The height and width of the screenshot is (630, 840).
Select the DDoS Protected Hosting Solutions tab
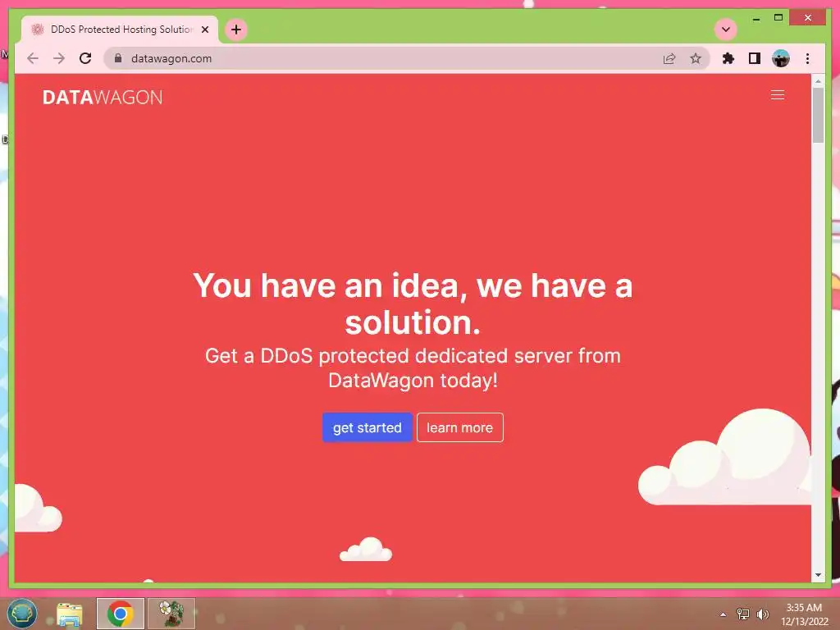[x=120, y=30]
